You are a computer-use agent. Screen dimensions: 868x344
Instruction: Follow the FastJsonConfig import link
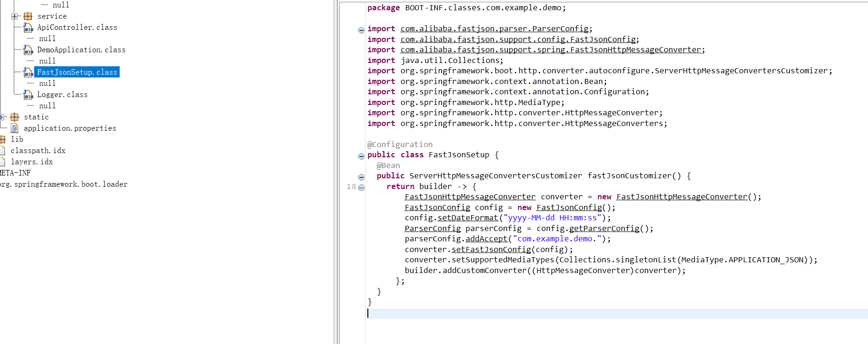pyautogui.click(x=518, y=40)
